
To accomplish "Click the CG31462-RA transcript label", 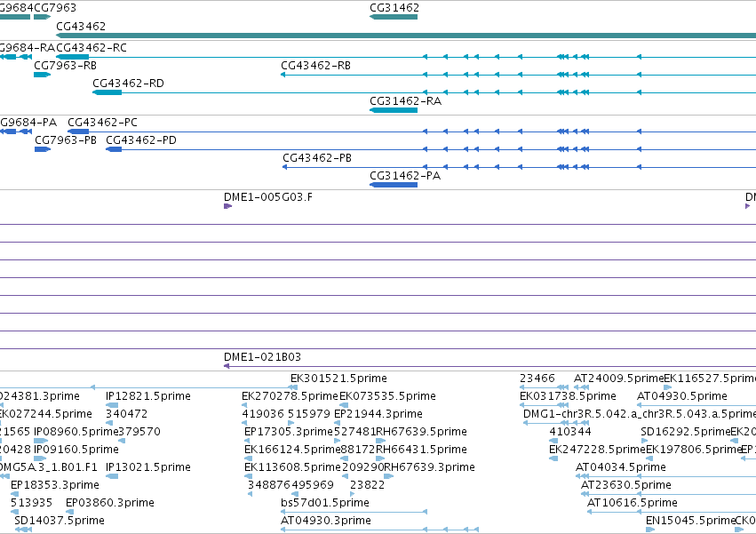I will [405, 101].
